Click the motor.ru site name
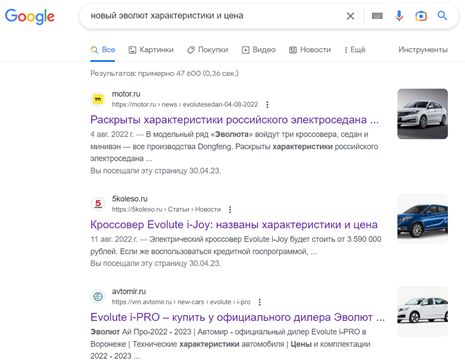 126,94
